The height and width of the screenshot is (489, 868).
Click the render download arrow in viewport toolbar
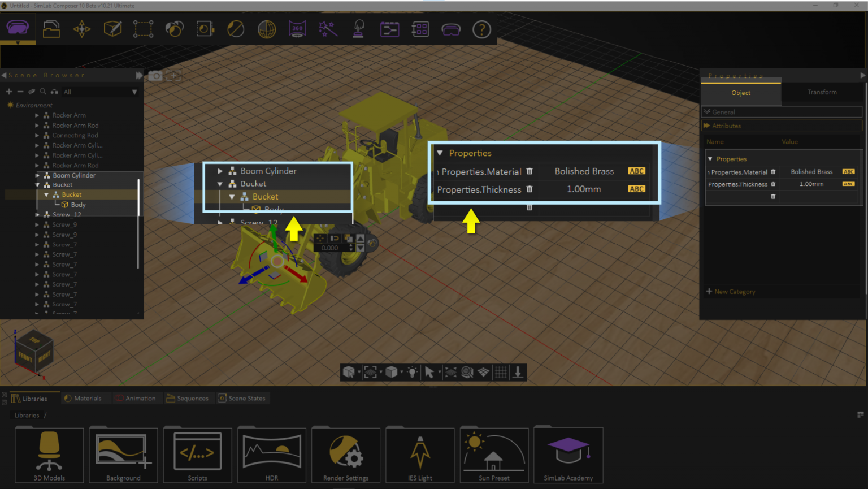(518, 372)
